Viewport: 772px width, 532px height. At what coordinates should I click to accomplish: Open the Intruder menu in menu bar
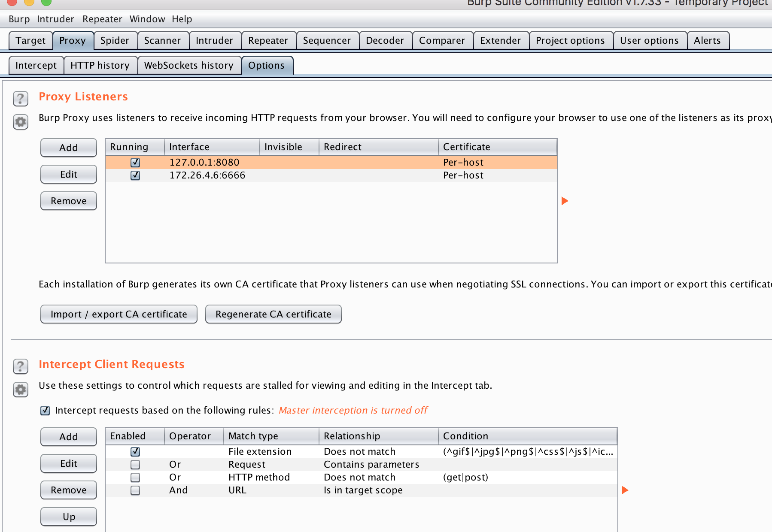tap(55, 19)
